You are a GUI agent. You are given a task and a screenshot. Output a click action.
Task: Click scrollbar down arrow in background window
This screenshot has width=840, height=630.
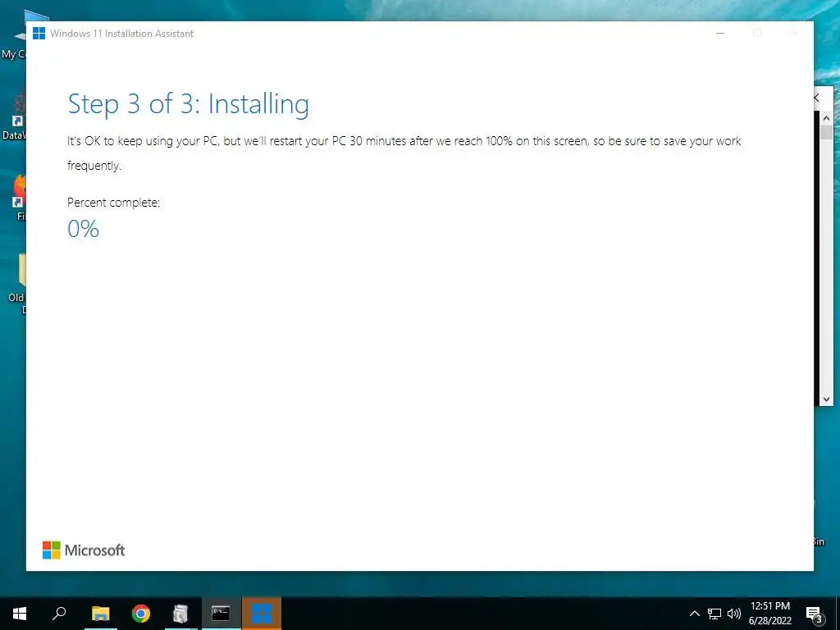coord(826,399)
